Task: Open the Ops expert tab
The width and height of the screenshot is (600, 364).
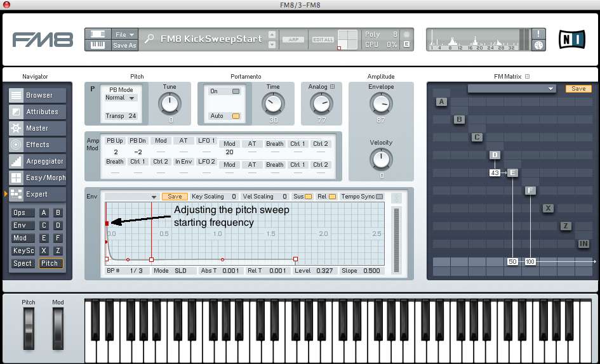Action: click(23, 212)
